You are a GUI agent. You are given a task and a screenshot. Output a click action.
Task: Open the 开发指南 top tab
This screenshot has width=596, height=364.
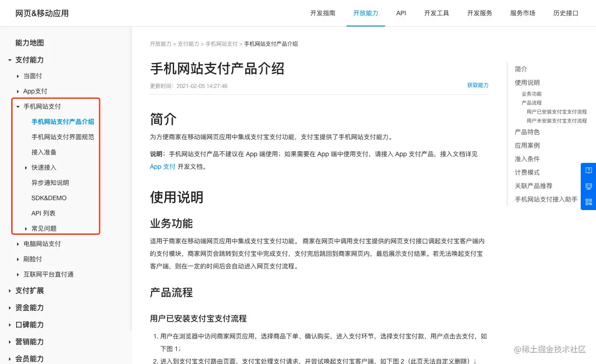(323, 13)
